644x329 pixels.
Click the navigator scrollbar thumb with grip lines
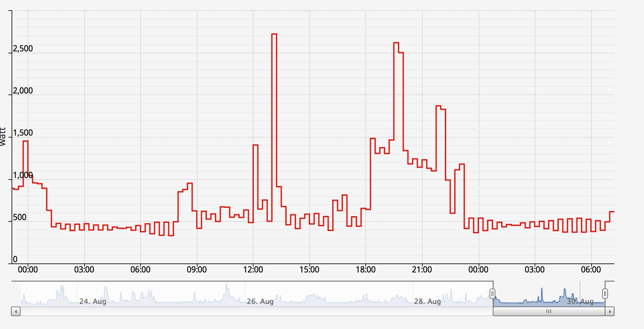[x=549, y=311]
